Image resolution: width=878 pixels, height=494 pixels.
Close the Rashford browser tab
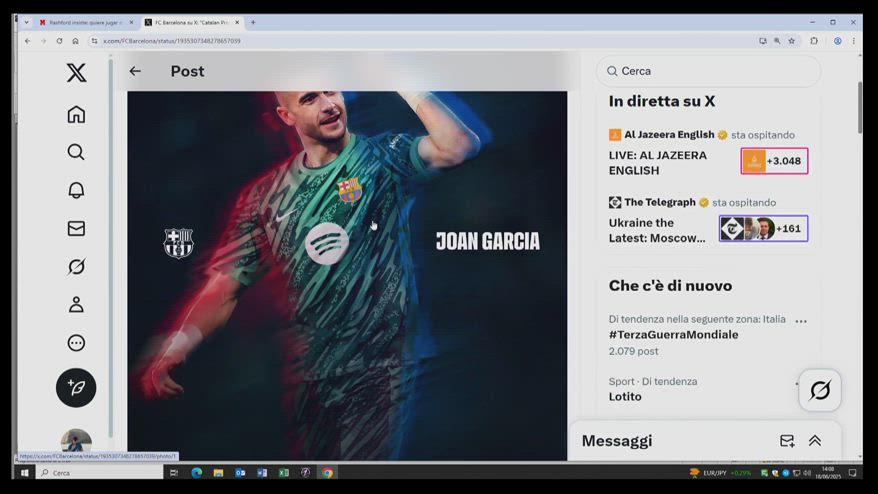tap(131, 22)
